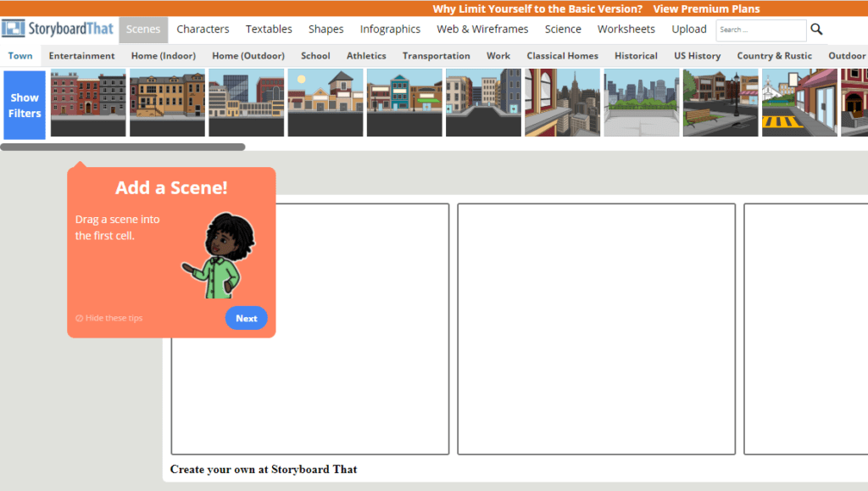Image resolution: width=868 pixels, height=491 pixels.
Task: Select the small town with sun scene thumbnail
Action: click(325, 103)
